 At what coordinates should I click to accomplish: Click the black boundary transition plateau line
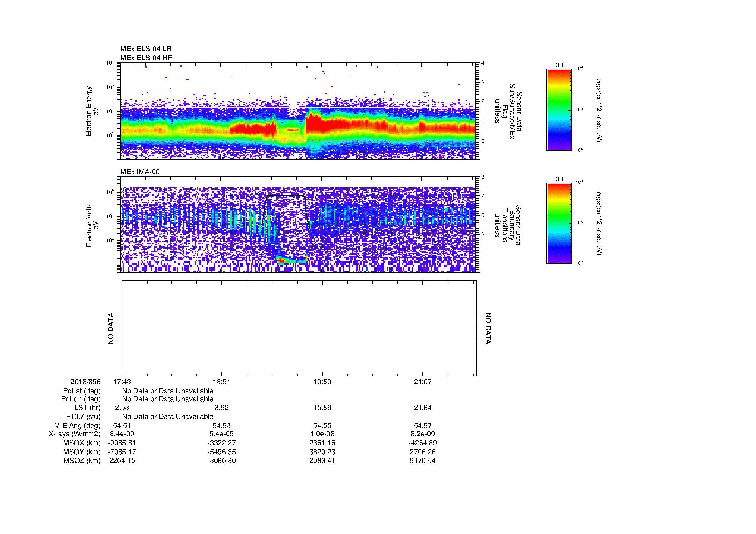[x=285, y=196]
